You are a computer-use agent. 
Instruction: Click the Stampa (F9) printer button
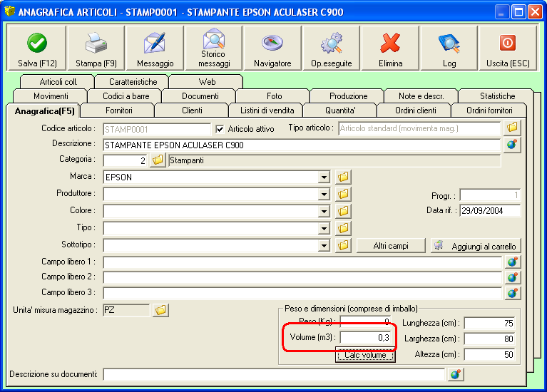click(96, 48)
